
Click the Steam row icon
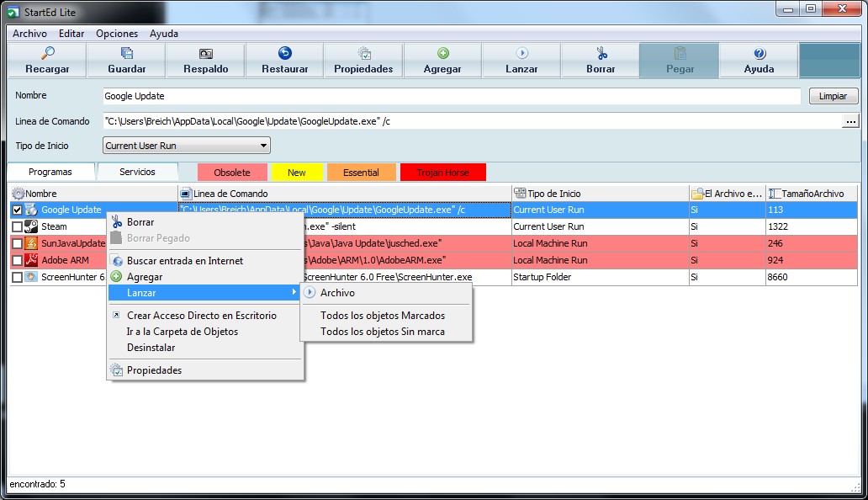(32, 226)
